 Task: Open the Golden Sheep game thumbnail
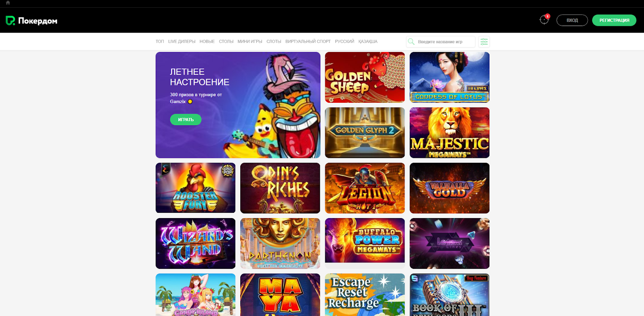coord(365,77)
